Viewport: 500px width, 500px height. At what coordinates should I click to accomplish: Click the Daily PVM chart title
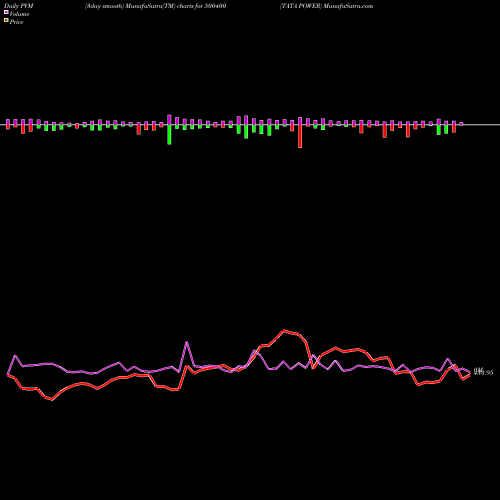tap(19, 6)
